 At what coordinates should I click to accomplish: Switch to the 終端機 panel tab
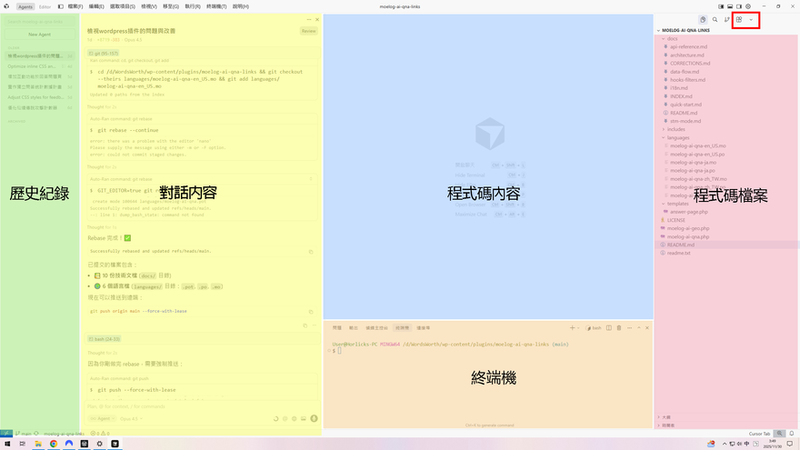click(402, 328)
